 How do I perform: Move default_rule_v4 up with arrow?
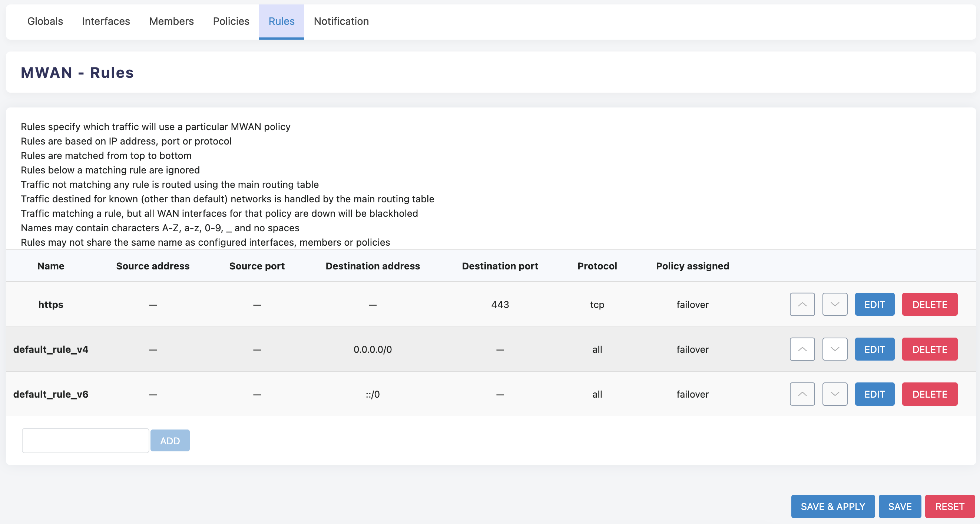(802, 349)
